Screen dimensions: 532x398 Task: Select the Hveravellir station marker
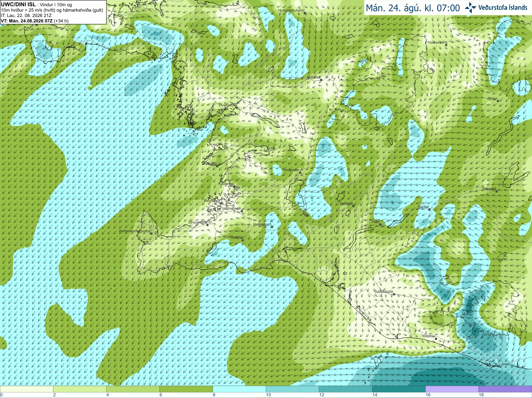(x=446, y=44)
